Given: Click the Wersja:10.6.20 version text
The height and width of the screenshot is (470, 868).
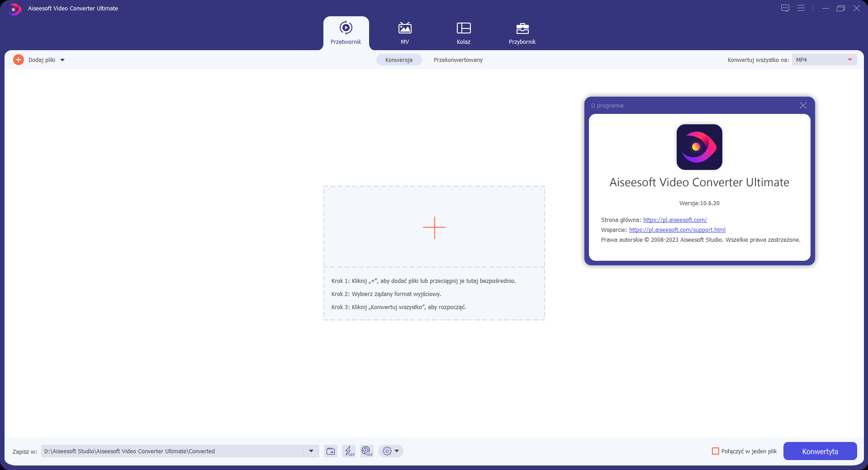Looking at the screenshot, I should point(699,203).
